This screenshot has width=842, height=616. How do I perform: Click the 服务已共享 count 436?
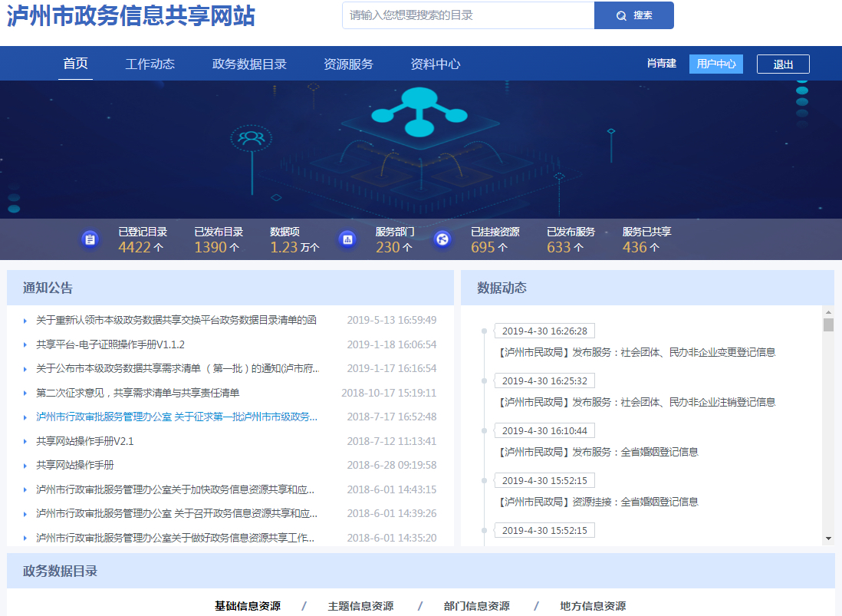[x=634, y=247]
